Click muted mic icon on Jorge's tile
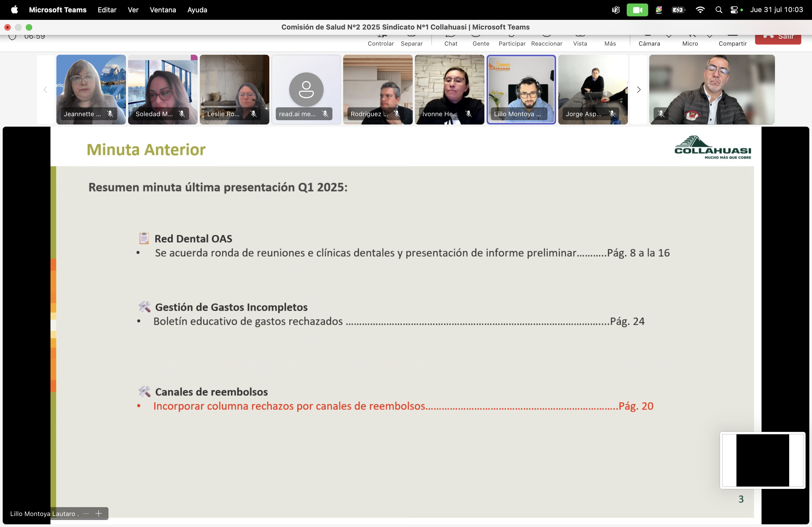The image size is (812, 527). [612, 114]
